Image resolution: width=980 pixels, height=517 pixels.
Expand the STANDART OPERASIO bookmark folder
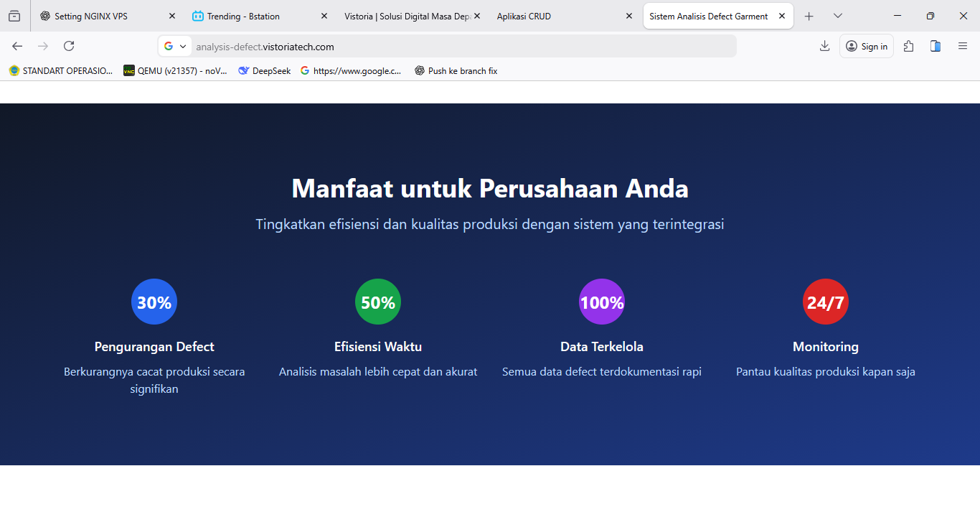[60, 70]
